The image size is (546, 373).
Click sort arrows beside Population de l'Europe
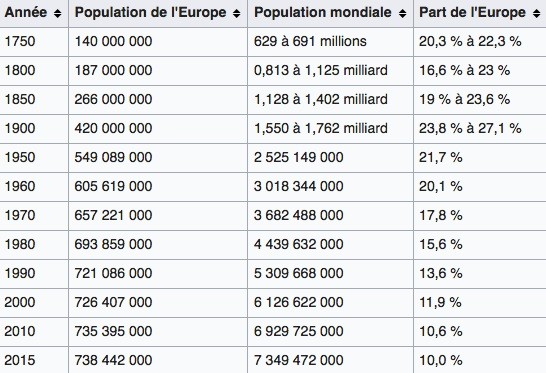pos(236,13)
